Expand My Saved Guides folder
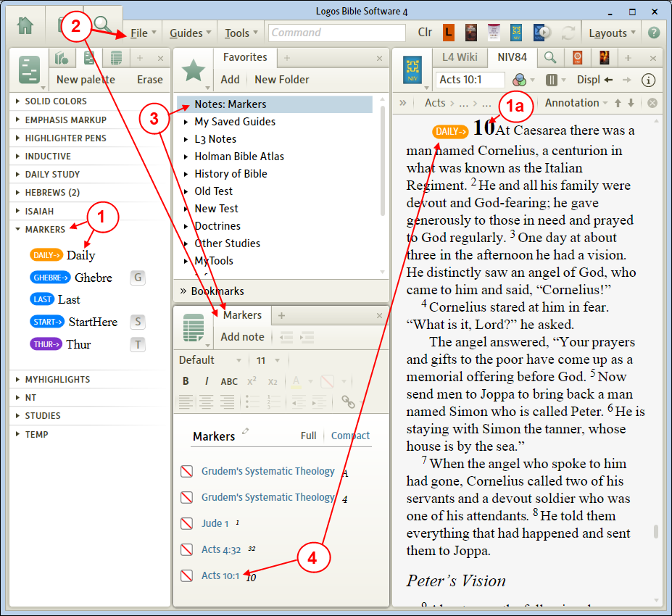Viewport: 672px width, 616px height. [x=186, y=122]
